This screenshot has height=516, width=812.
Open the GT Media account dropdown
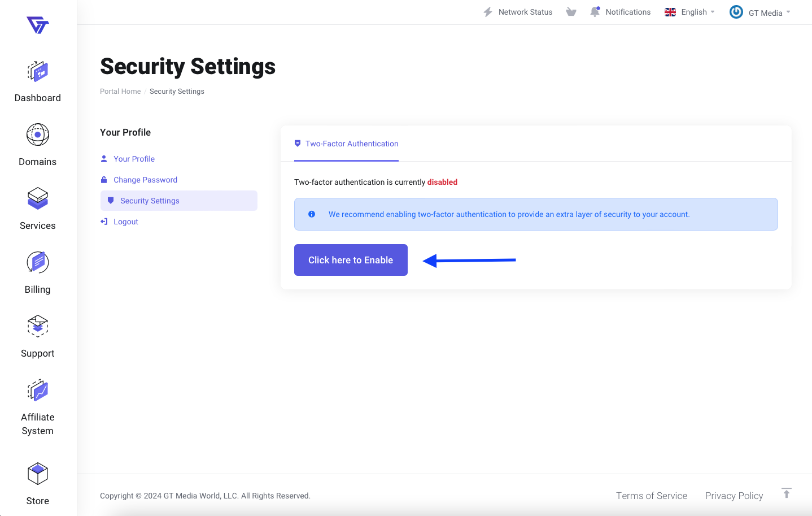click(x=759, y=12)
